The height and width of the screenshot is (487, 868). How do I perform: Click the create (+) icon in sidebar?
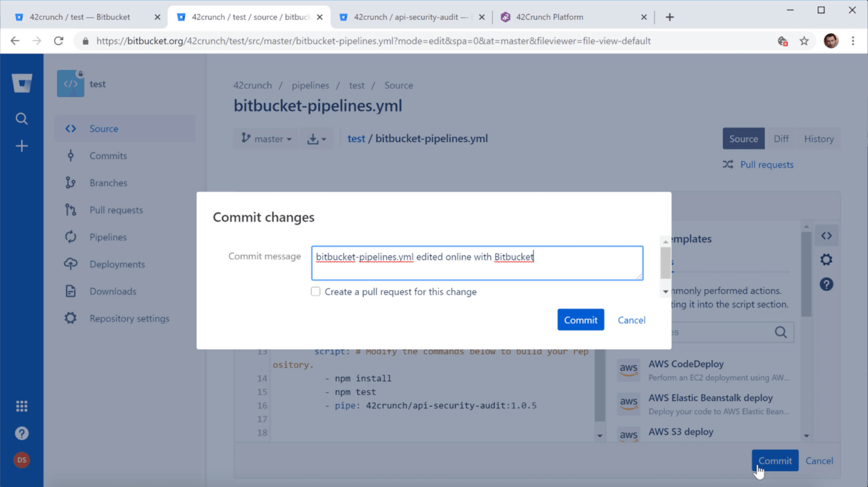coord(21,146)
